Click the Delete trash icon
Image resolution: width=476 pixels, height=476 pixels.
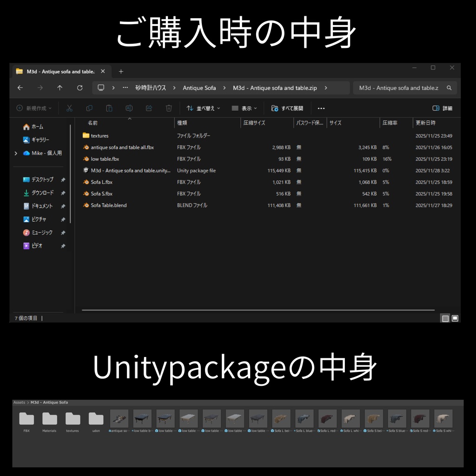coord(169,108)
